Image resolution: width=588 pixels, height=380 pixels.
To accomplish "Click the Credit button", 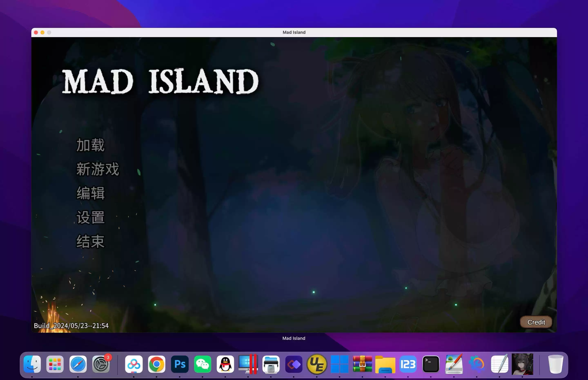I will tap(536, 322).
